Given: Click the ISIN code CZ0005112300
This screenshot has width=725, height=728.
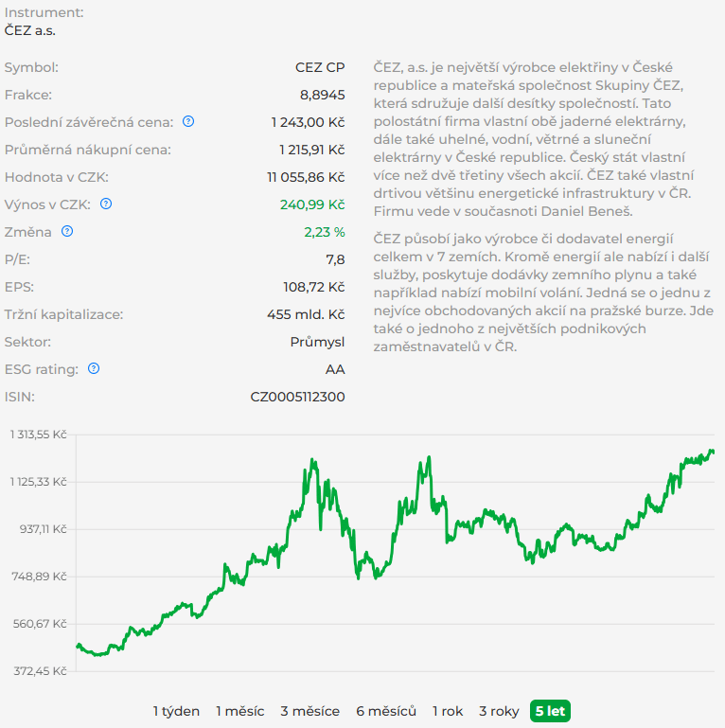Looking at the screenshot, I should point(297,397).
